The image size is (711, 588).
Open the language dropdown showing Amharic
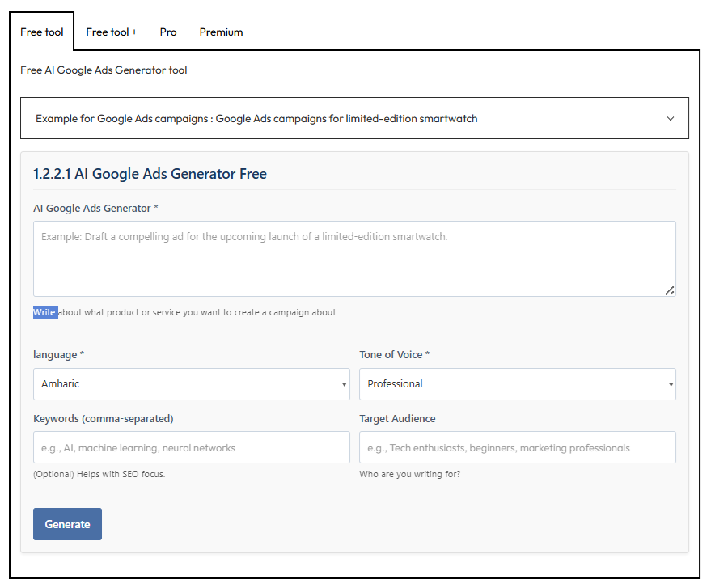click(x=191, y=384)
